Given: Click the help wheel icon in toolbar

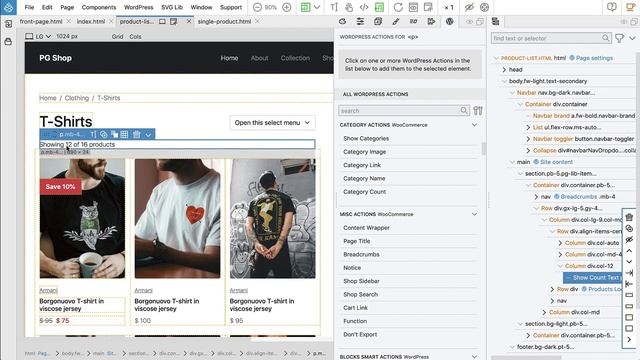Looking at the screenshot, I should [x=484, y=7].
